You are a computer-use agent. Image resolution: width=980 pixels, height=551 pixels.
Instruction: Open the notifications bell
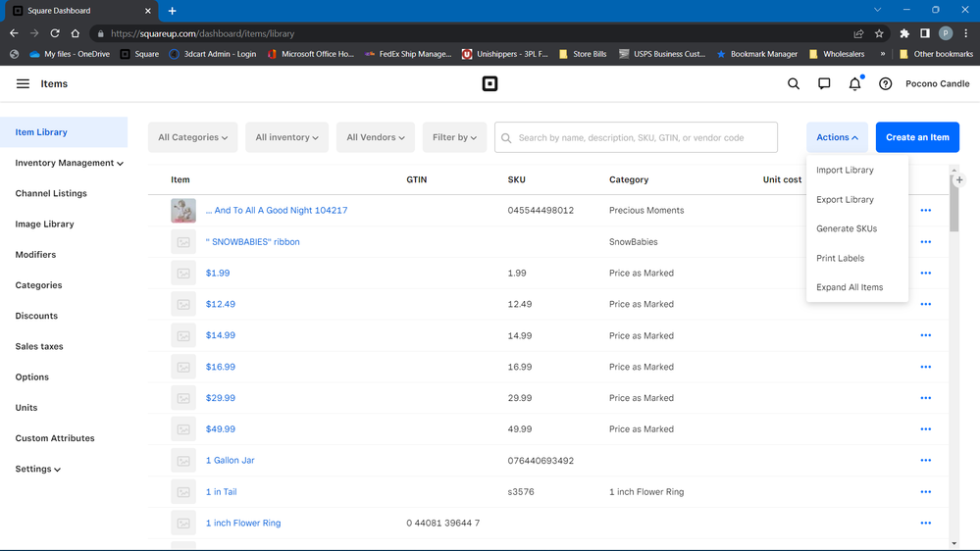[854, 84]
